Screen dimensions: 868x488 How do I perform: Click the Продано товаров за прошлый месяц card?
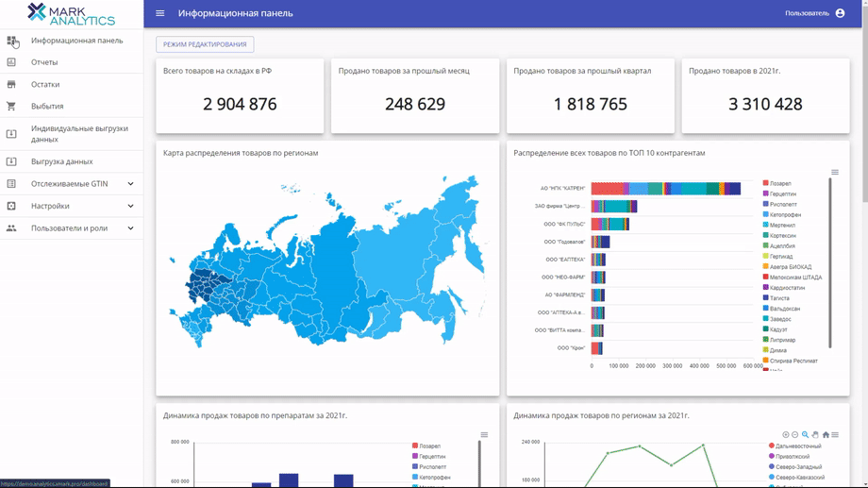coord(415,96)
